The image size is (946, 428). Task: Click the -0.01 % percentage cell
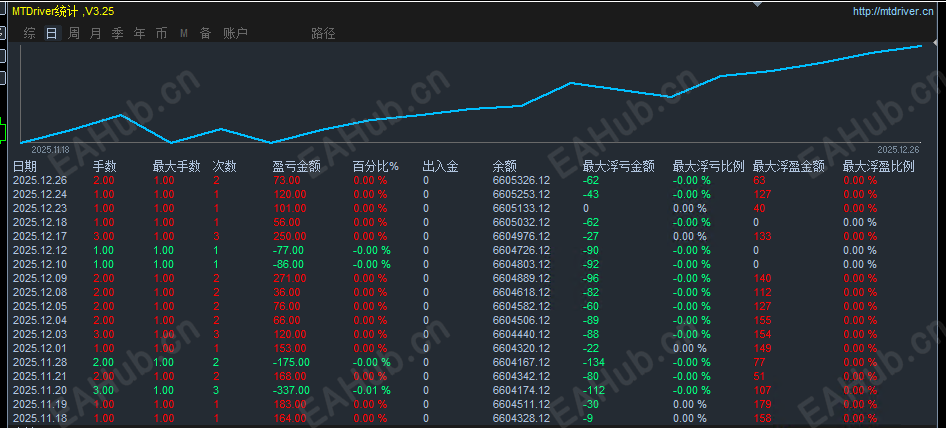point(372,390)
